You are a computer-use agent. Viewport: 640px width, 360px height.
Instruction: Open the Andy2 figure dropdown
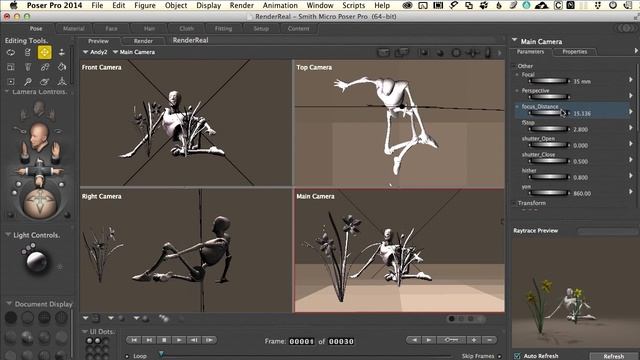95,52
